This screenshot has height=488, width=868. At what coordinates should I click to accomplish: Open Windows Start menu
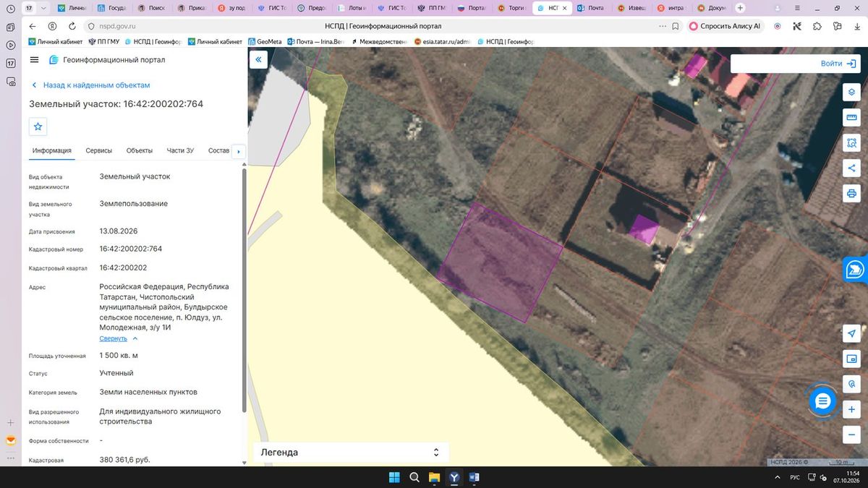point(394,477)
